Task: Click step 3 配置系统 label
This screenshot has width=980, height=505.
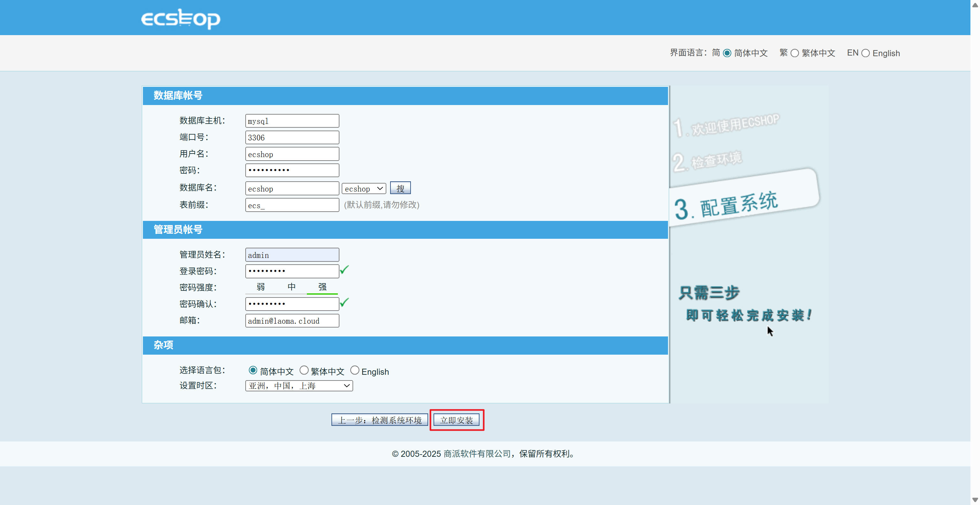Action: point(726,206)
